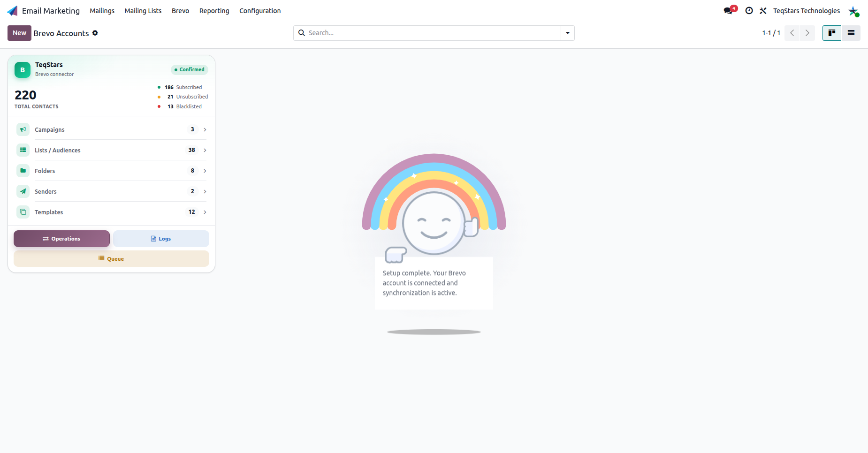Click the Lists / Audiences row label
Screen dimensions: 868x453
tap(58, 150)
